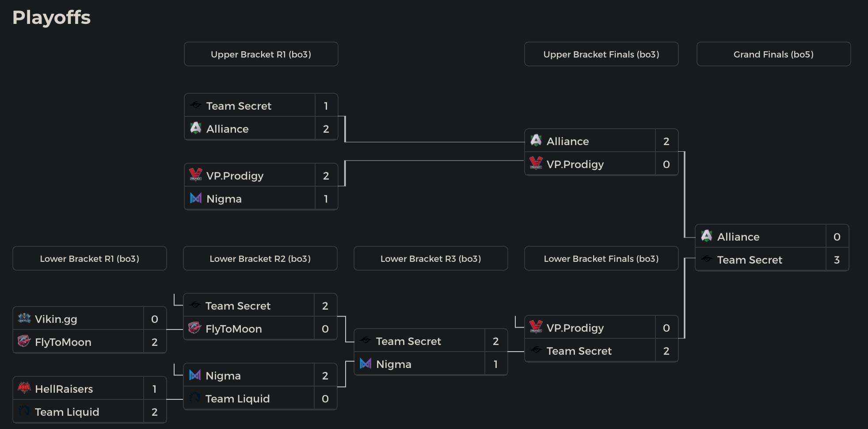Select the Lower Bracket R1 (bo3) header
The image size is (868, 429).
tap(89, 259)
